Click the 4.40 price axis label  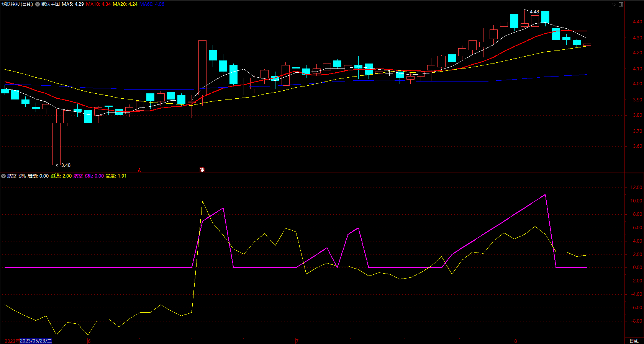637,22
